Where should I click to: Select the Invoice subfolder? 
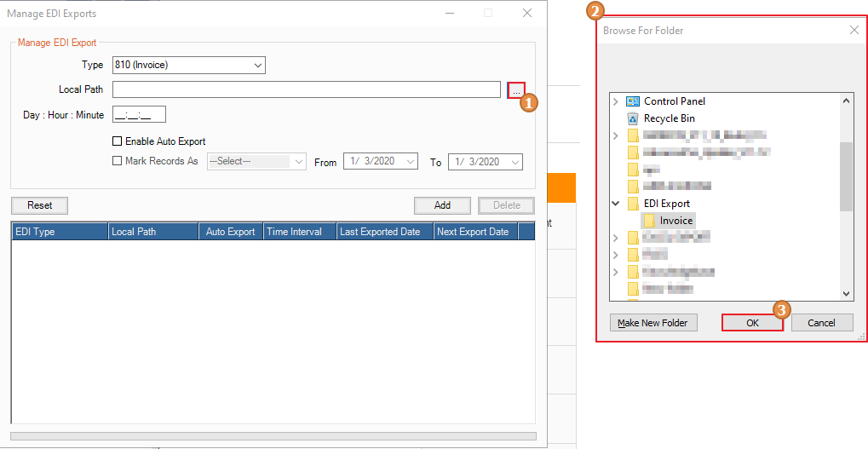(675, 221)
